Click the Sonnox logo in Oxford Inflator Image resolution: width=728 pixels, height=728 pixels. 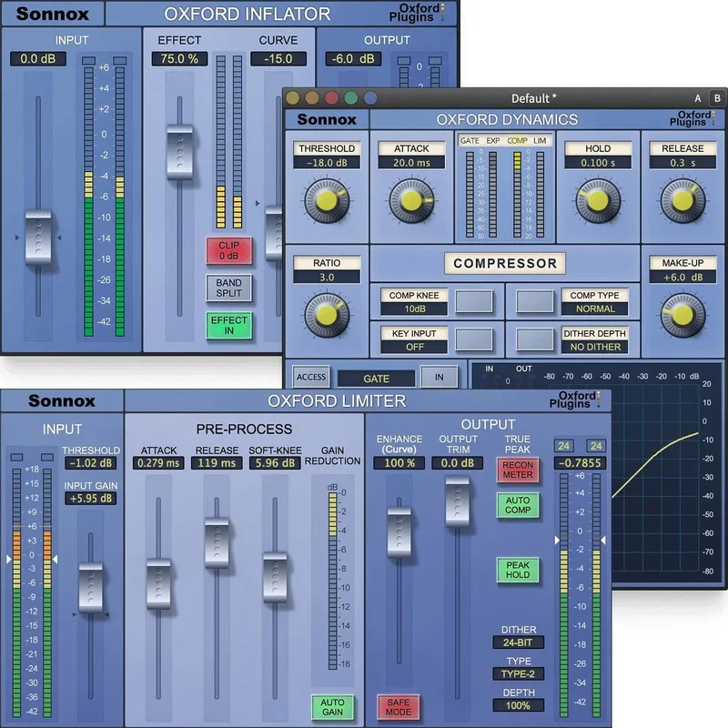click(53, 14)
